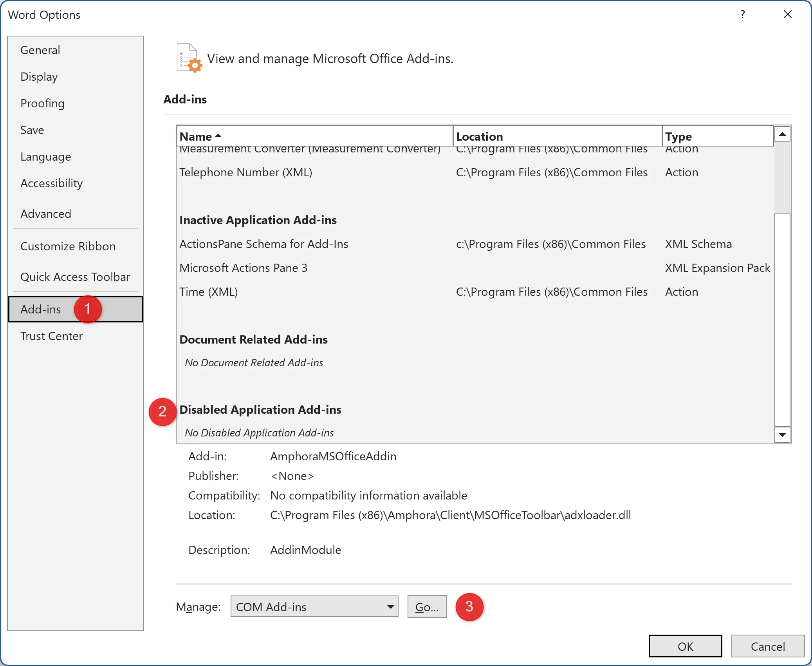Screen dimensions: 812x666
Task: Select the Time (XML) add-in row
Action: [x=475, y=292]
